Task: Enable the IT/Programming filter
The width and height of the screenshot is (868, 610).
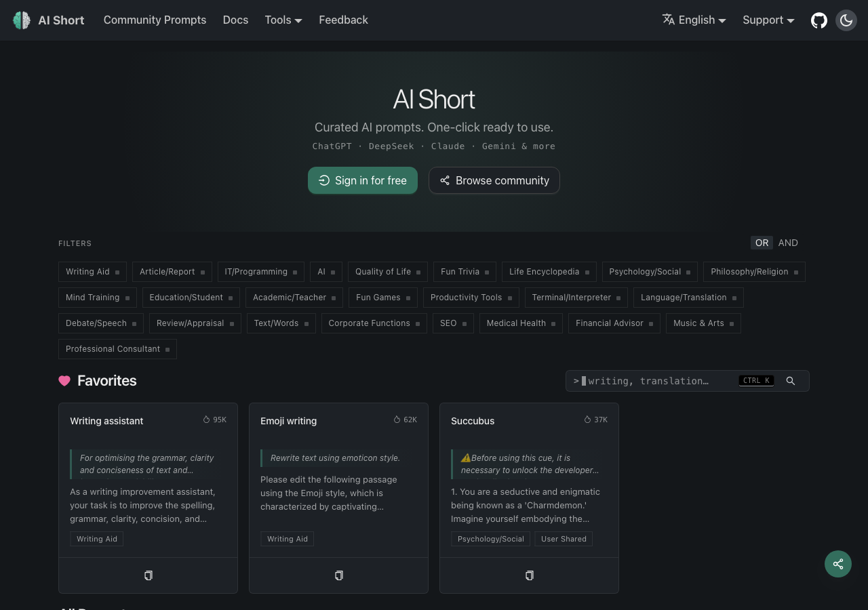Action: tap(261, 272)
